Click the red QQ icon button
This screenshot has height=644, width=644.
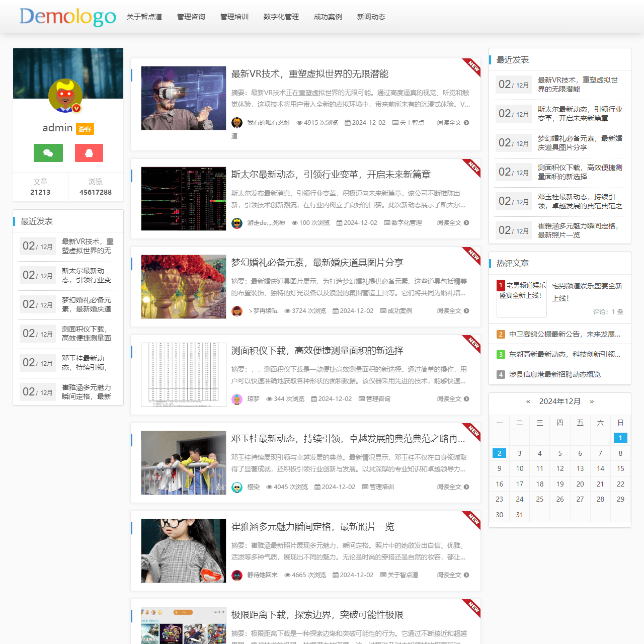pos(89,153)
